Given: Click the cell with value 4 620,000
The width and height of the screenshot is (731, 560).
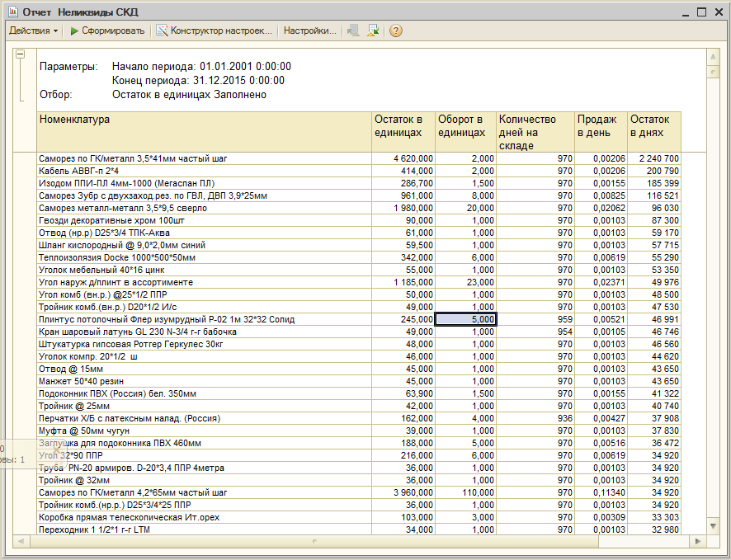Looking at the screenshot, I should tap(403, 159).
